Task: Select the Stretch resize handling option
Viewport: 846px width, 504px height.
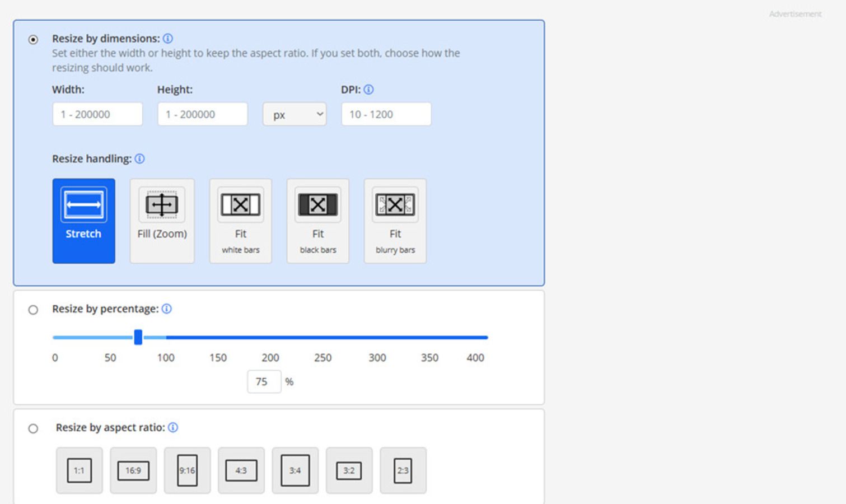Action: tap(83, 221)
